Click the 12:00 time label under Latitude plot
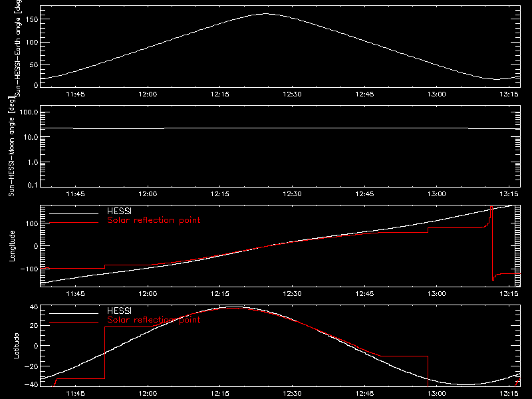This screenshot has height=399, width=532. [x=148, y=393]
